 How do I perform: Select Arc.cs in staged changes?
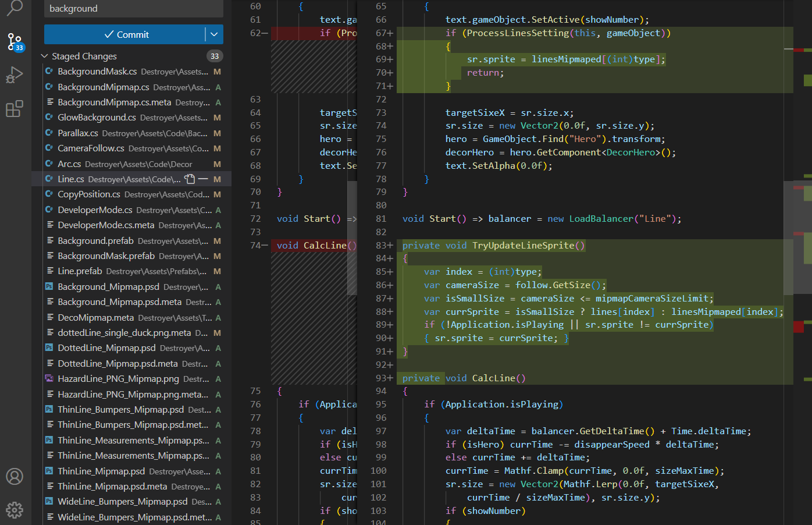click(131, 164)
